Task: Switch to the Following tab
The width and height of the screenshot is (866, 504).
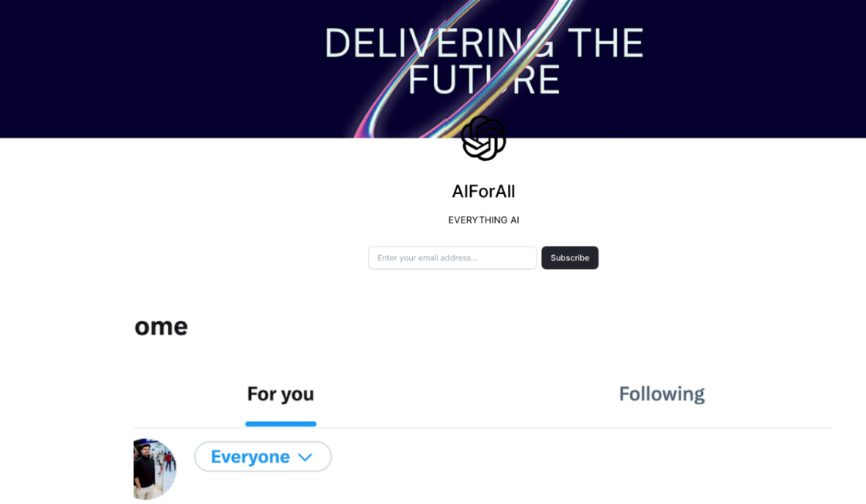Action: pyautogui.click(x=661, y=394)
